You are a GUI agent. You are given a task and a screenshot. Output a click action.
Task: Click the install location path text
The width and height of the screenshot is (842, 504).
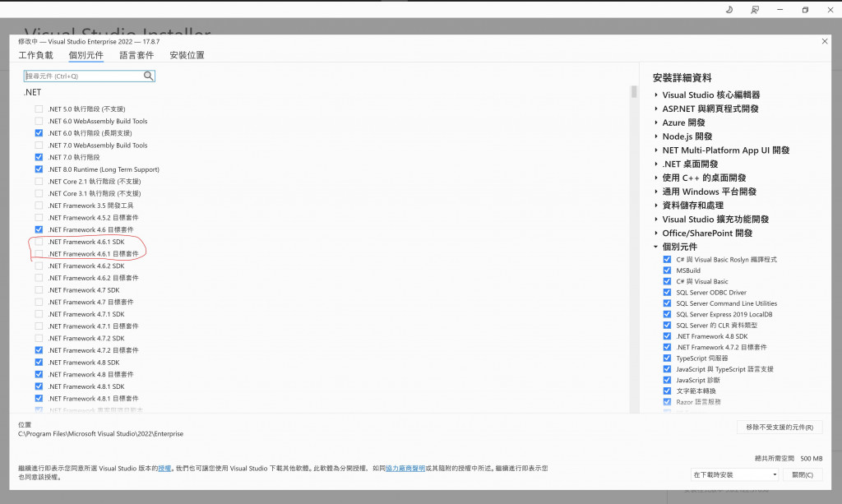100,433
